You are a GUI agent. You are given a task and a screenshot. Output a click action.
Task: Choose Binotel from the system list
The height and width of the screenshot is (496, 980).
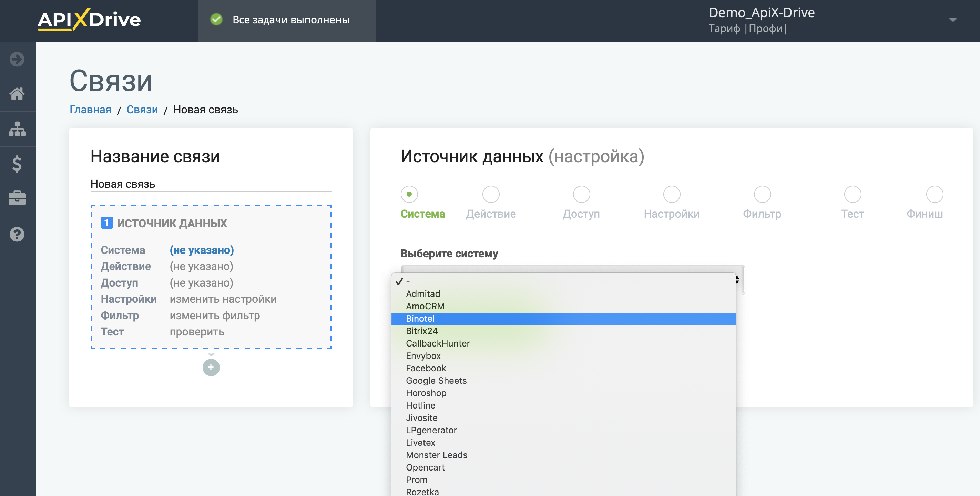tap(563, 319)
